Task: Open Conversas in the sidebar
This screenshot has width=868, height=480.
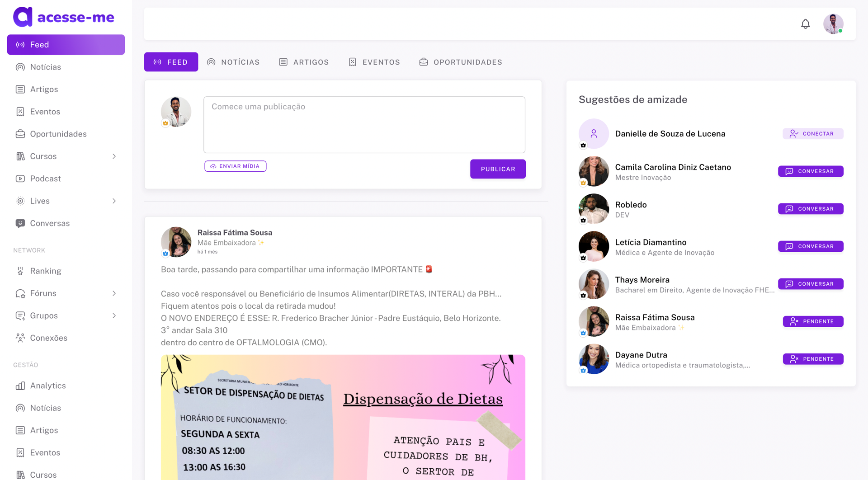Action: (x=50, y=223)
